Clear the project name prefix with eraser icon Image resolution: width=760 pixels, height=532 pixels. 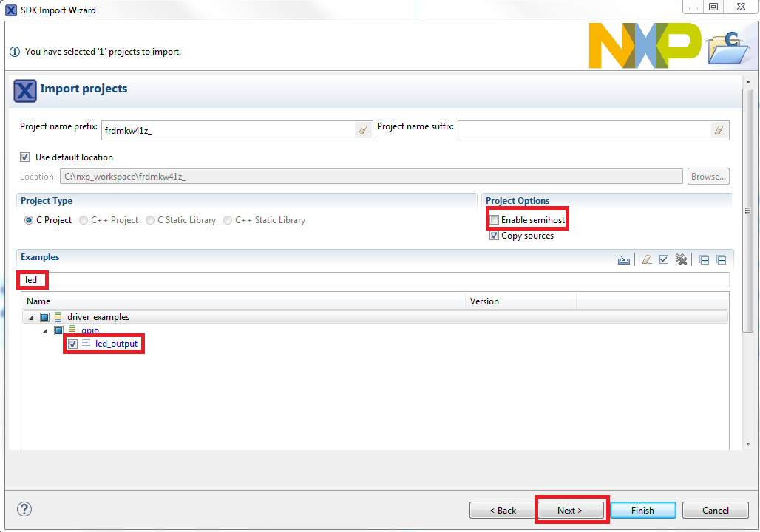click(x=362, y=131)
